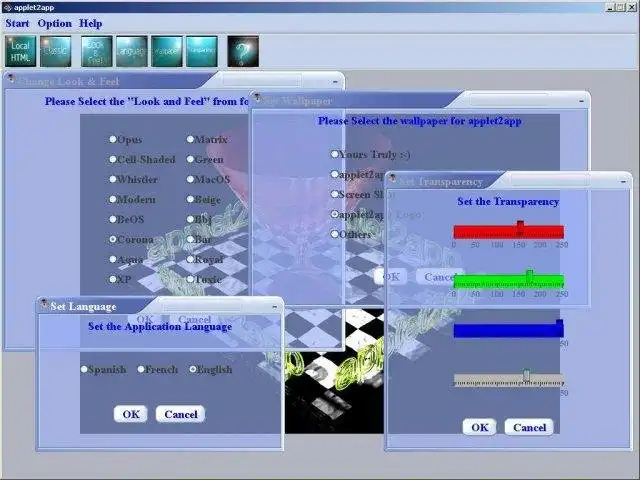Select the Beige look and feel

tap(204, 200)
